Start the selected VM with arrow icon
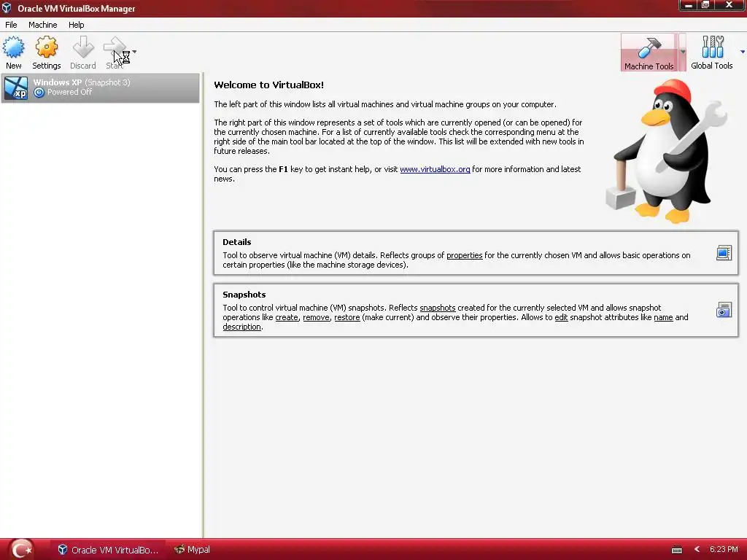Screen dimensions: 747x560 coord(115,47)
